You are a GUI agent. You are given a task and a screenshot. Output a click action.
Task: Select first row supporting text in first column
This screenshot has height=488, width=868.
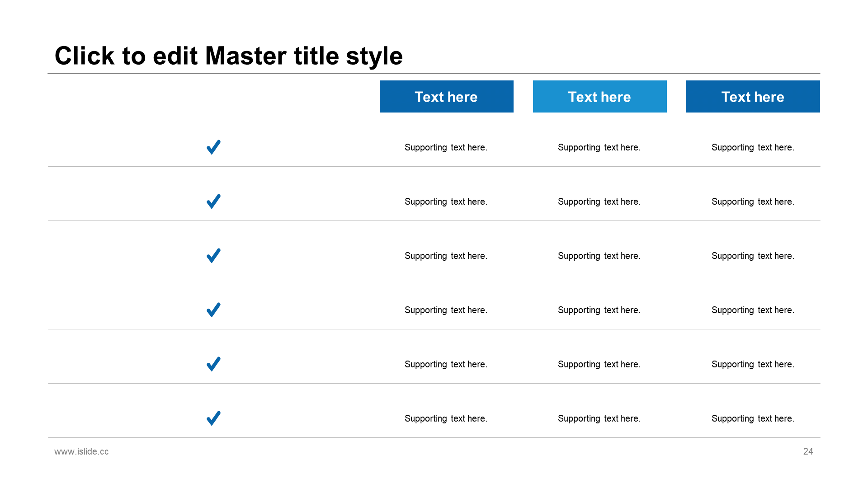(446, 147)
